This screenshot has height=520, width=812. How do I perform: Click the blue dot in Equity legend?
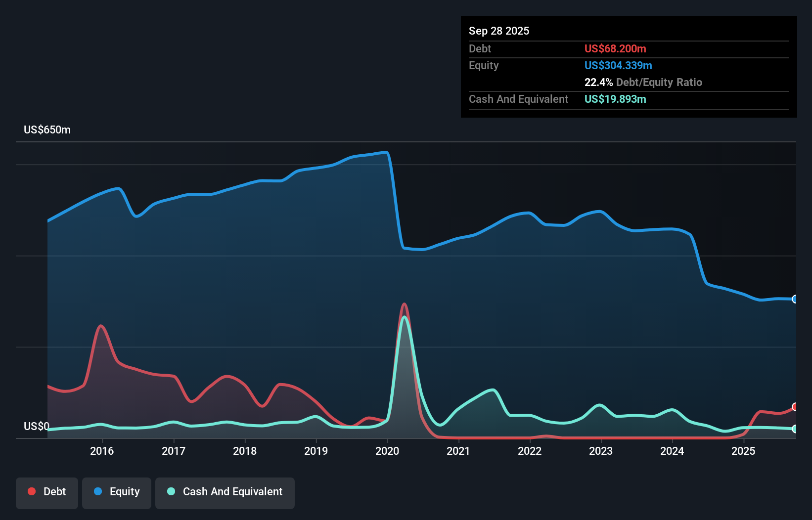tap(98, 491)
